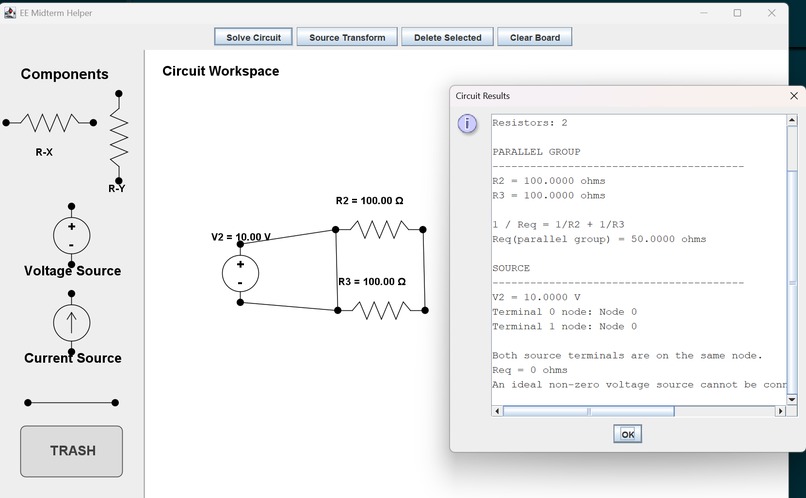Screen dimensions: 806x498
Task: Click the V2 = 10.00 V label
Action: point(241,237)
